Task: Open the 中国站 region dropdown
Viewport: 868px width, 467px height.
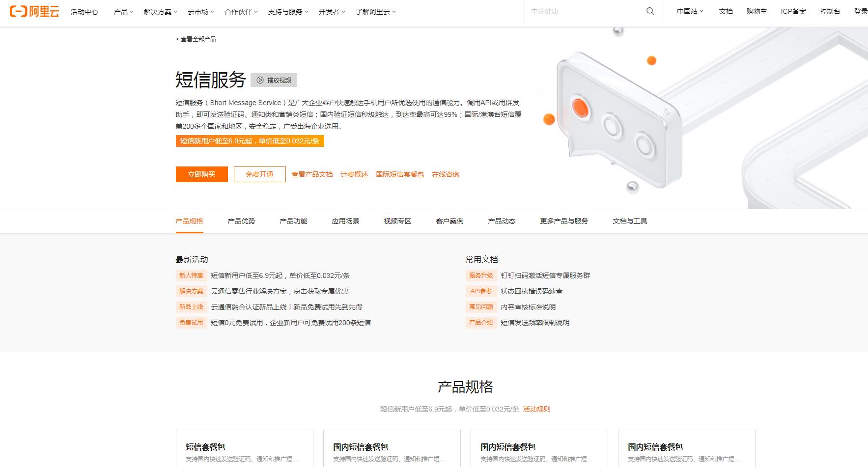Action: 690,11
